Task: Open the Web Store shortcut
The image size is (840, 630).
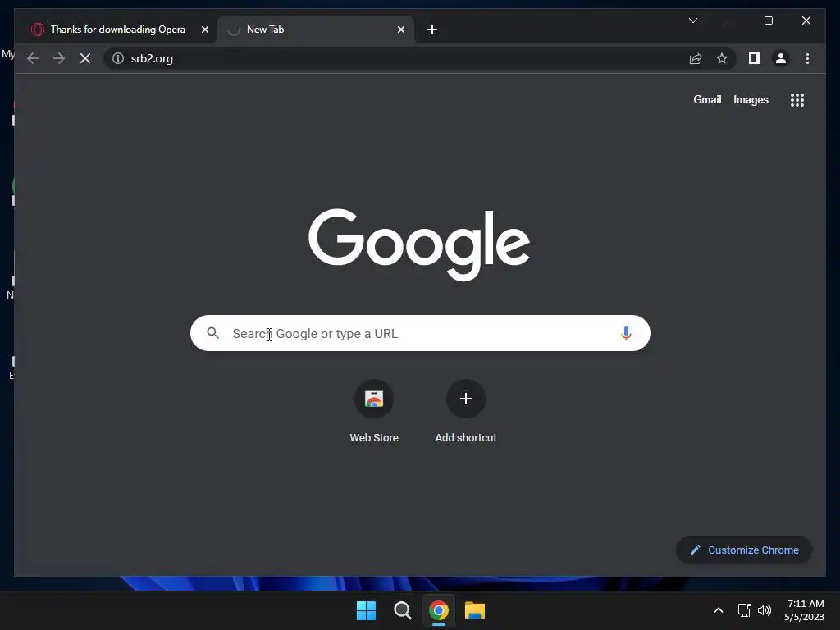Action: (374, 412)
